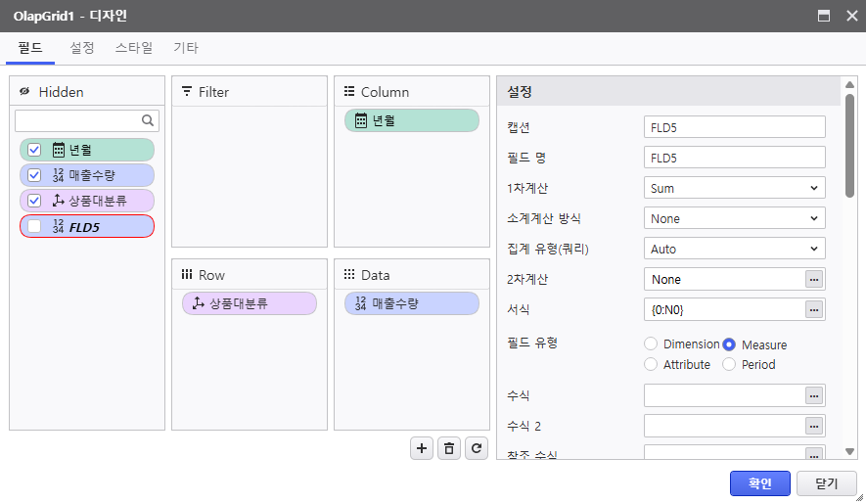
Task: Open the 1차계산 Sum dropdown
Action: [734, 188]
